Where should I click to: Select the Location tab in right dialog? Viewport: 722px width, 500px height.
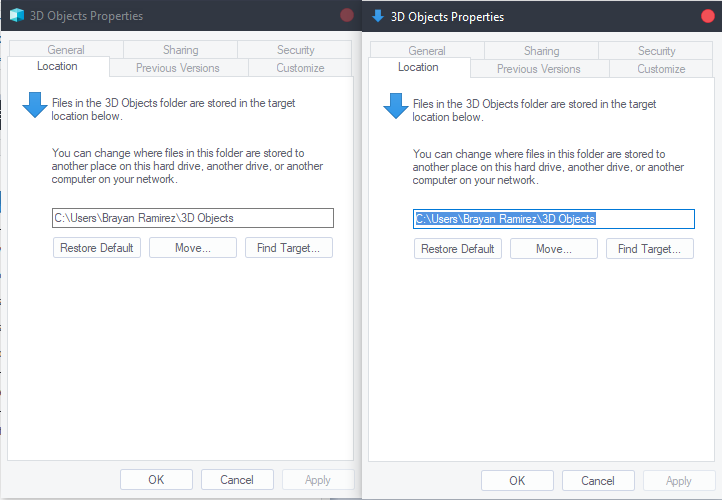(418, 67)
